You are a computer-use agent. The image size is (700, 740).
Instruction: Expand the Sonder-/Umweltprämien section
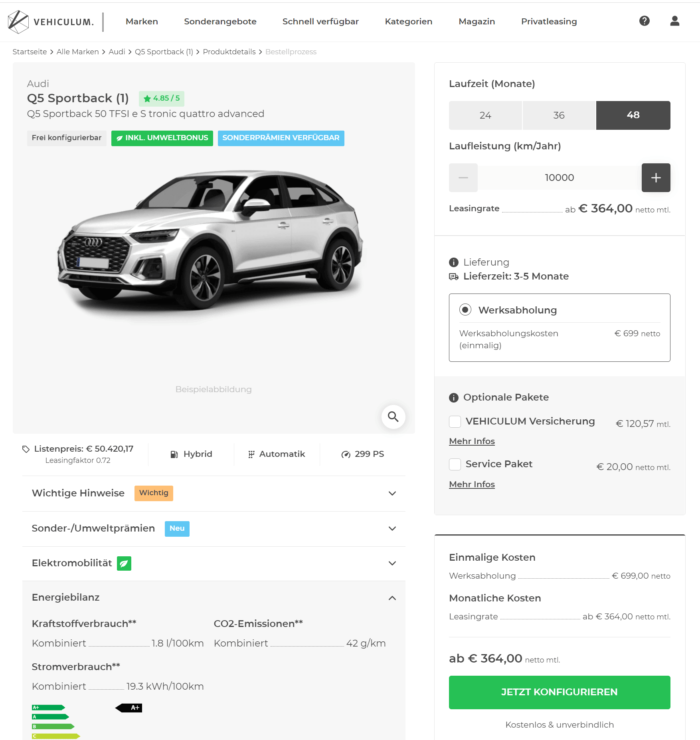214,529
